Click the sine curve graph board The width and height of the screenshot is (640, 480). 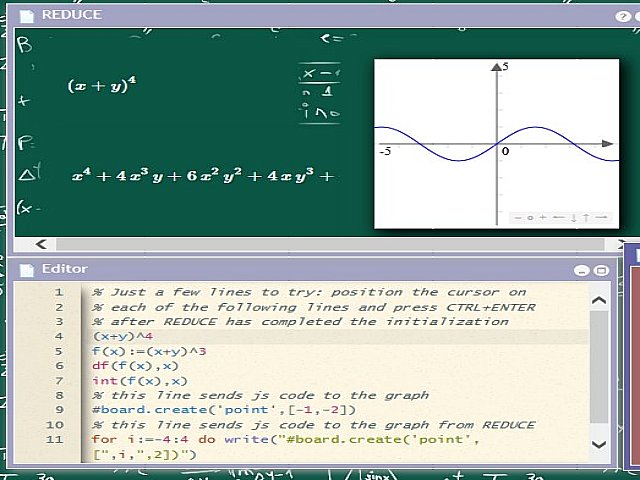pos(496,144)
